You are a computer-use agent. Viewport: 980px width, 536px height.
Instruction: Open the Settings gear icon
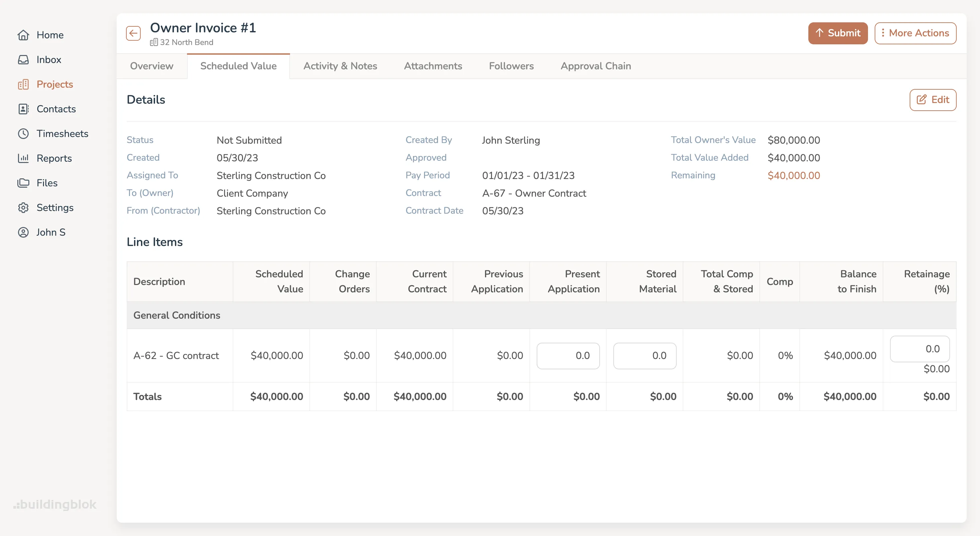pyautogui.click(x=24, y=207)
